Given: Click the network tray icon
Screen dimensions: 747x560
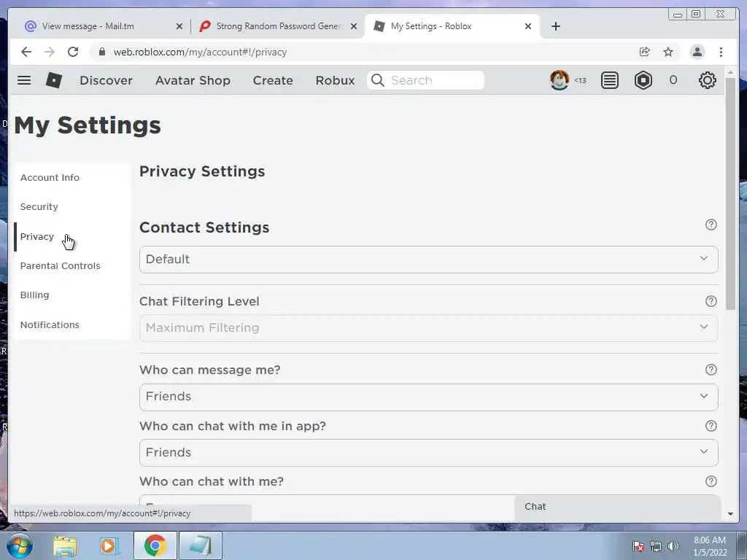Looking at the screenshot, I should [x=656, y=546].
